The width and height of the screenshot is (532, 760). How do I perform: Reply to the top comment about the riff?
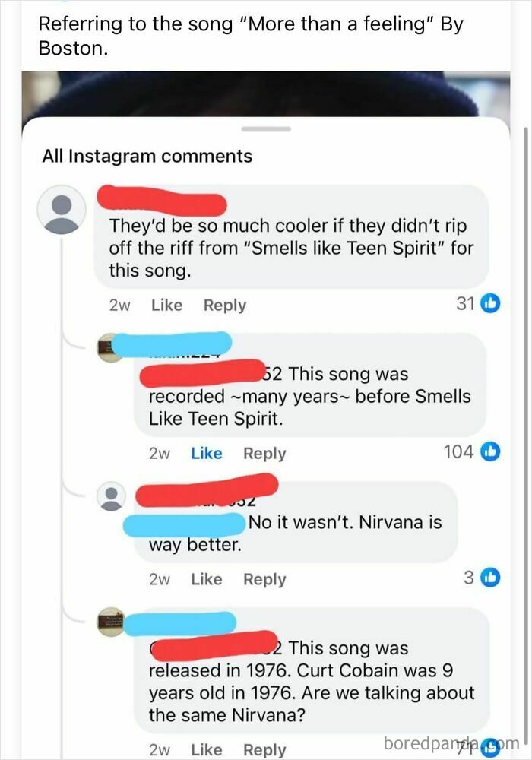(226, 305)
